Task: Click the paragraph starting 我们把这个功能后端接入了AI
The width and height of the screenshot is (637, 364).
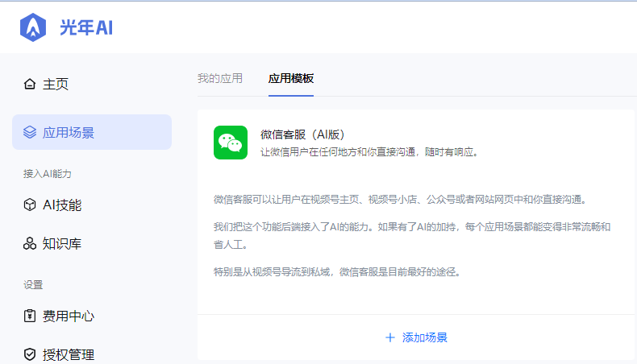Action: point(412,236)
